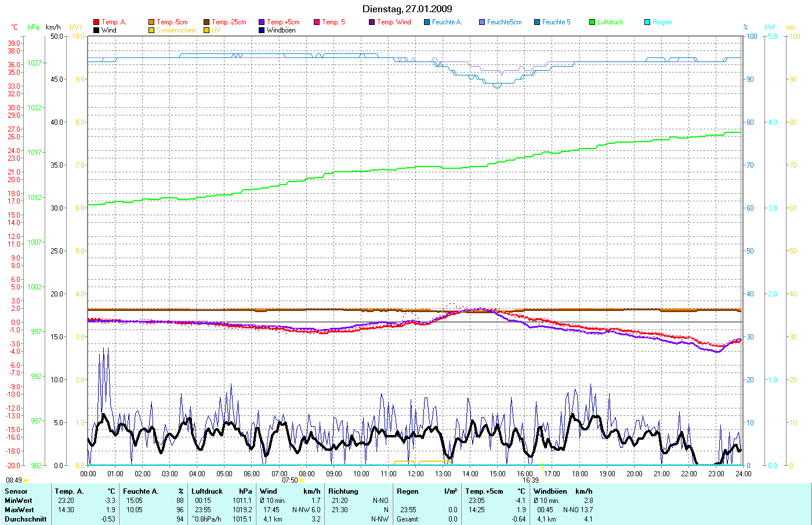
Task: Click the hPa axis unit label
Action: pos(34,27)
